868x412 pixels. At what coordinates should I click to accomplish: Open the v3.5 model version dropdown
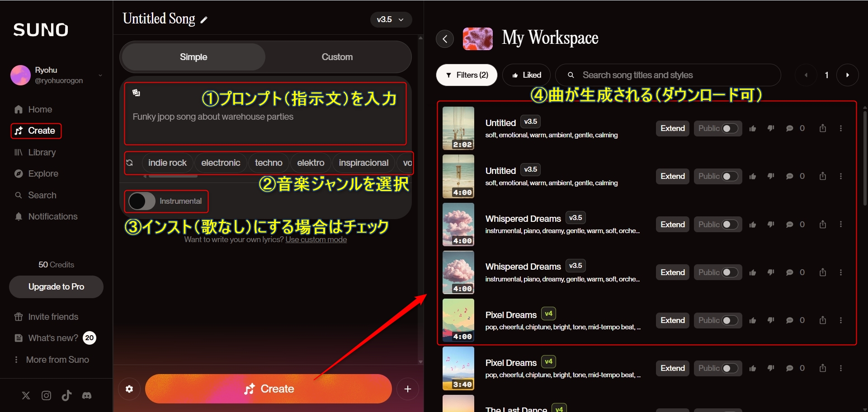(x=391, y=19)
